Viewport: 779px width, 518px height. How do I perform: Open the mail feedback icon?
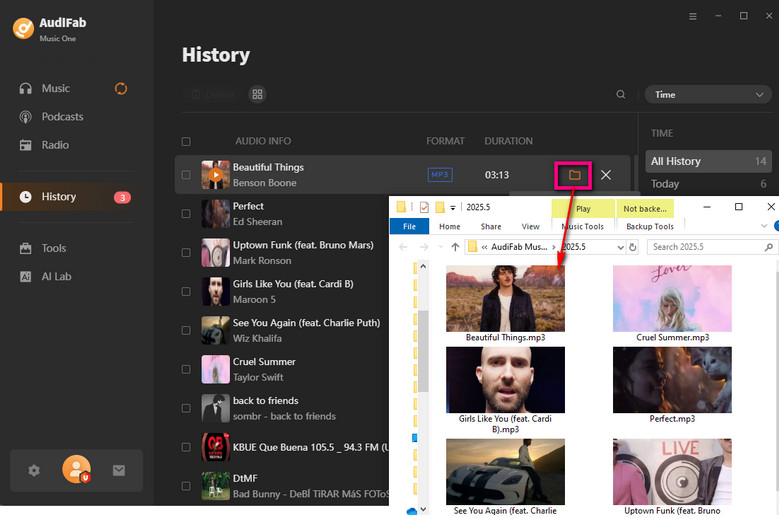pos(119,470)
